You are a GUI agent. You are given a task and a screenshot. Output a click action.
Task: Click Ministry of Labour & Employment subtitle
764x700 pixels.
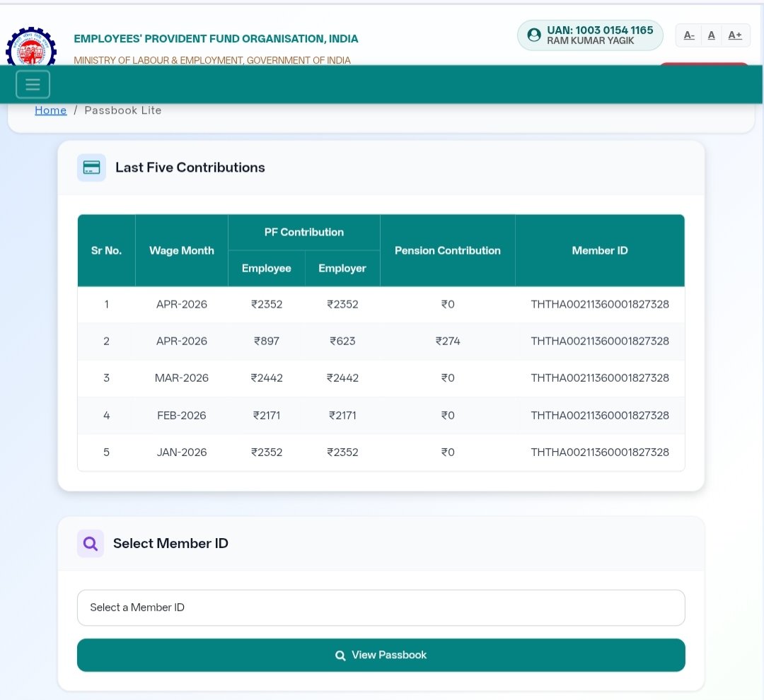point(212,60)
